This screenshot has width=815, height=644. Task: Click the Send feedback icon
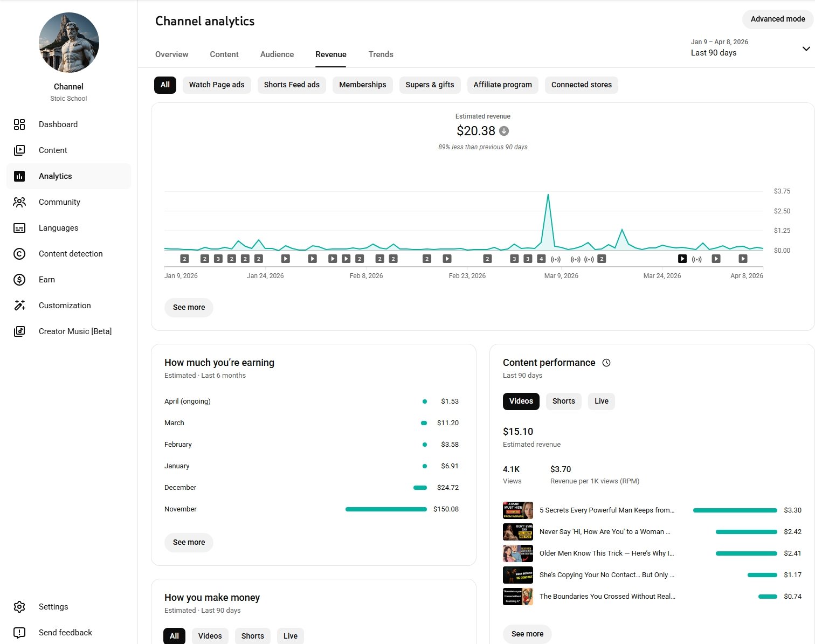19,633
